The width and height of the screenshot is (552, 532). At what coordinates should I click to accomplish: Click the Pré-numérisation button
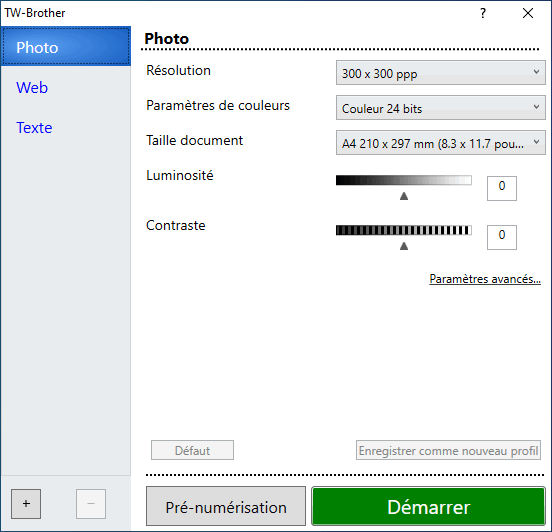point(226,506)
